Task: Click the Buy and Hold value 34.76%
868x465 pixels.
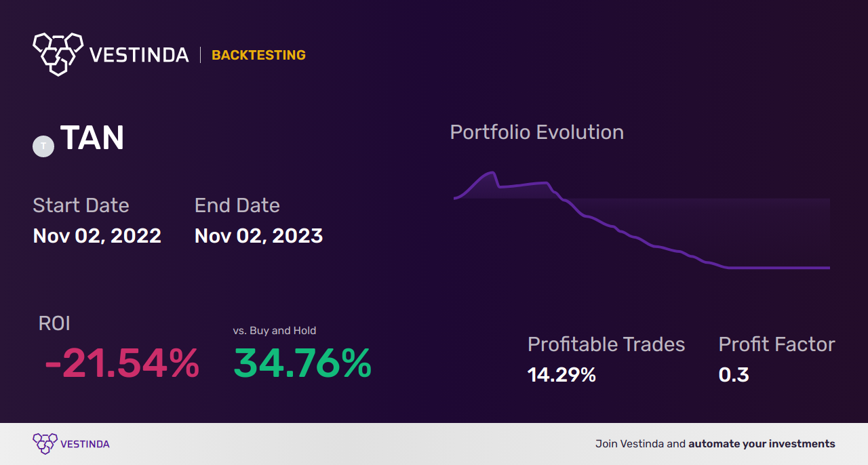Action: coord(302,364)
